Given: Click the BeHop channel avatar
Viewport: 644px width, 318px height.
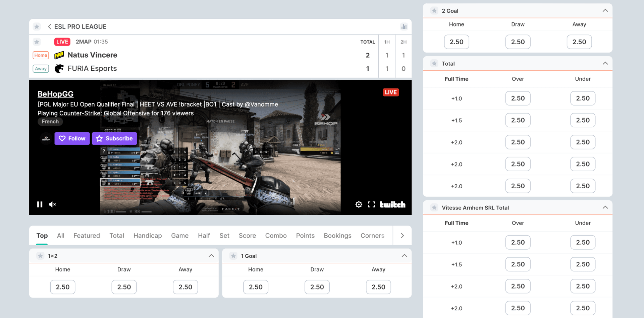Looking at the screenshot, I should [x=46, y=138].
